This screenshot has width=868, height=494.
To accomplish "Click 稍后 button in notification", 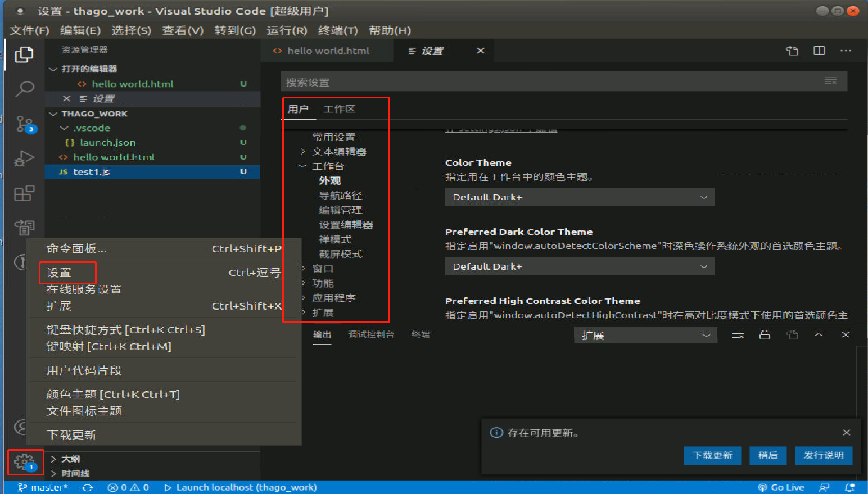I will [x=768, y=455].
